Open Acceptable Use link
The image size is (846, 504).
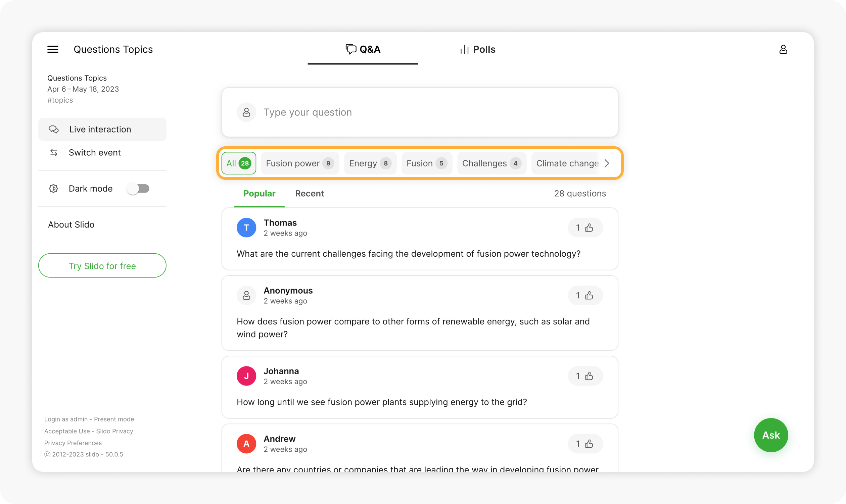[x=67, y=431]
